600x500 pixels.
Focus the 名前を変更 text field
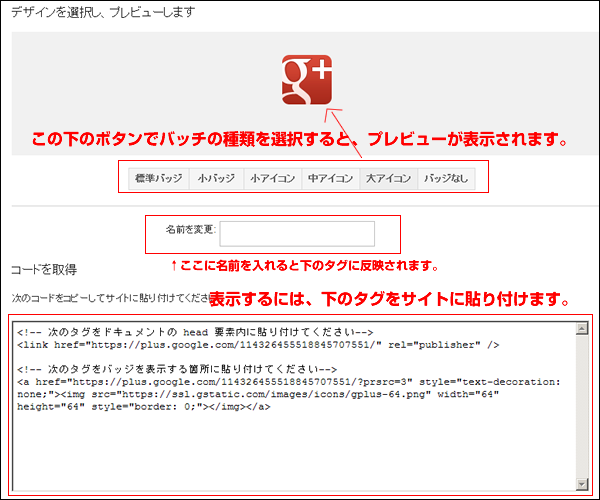[x=297, y=234]
